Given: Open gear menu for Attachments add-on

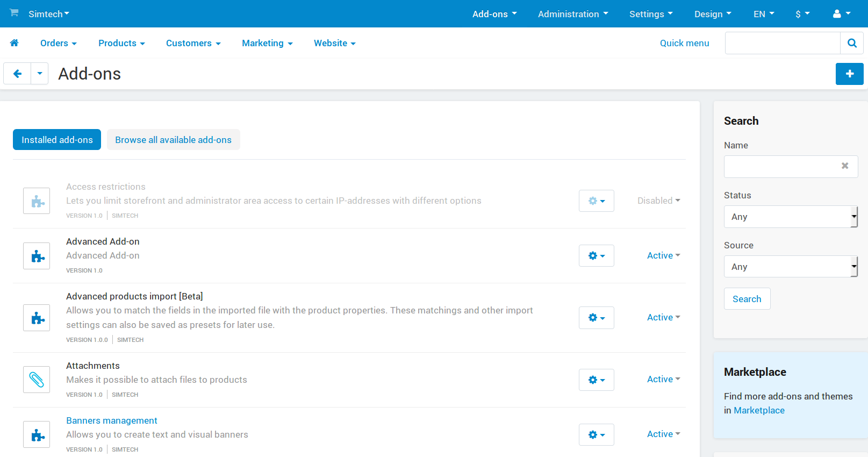Looking at the screenshot, I should click(x=596, y=380).
